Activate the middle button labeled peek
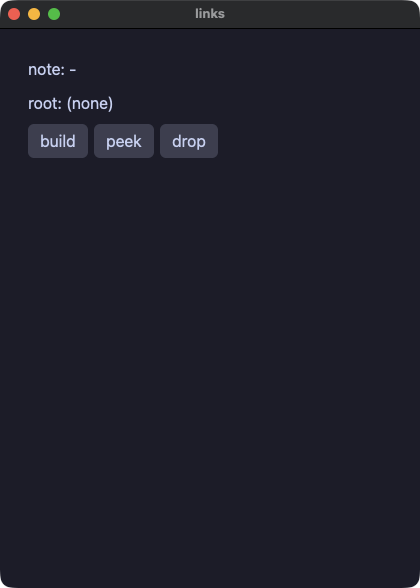Viewport: 420px width, 588px height. coord(124,141)
